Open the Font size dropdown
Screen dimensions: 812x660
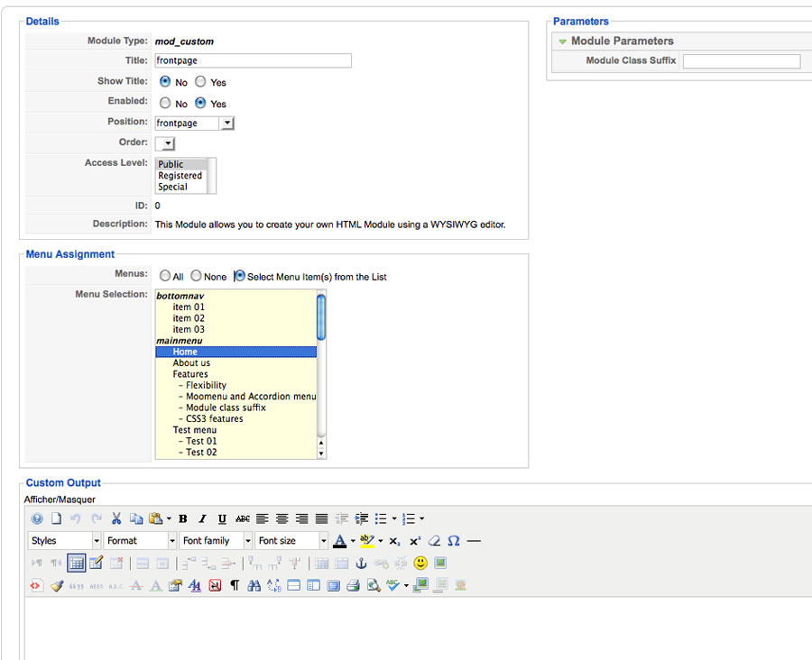tap(292, 541)
